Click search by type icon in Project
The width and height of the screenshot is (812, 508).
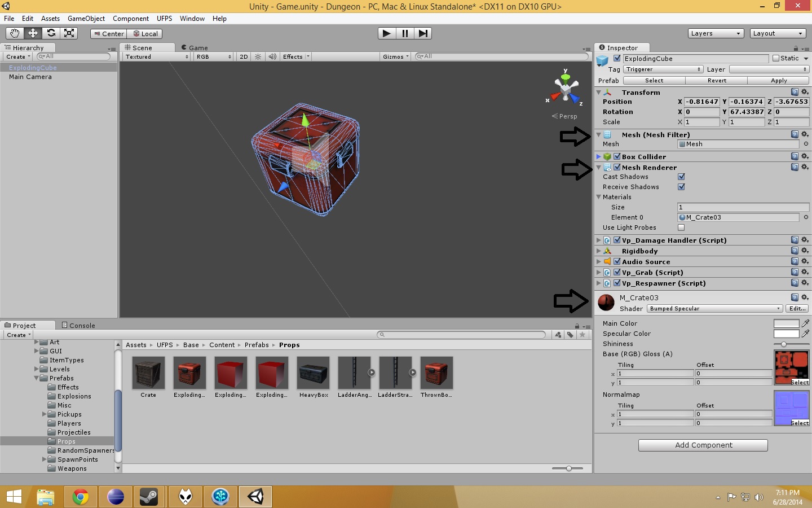(x=558, y=335)
